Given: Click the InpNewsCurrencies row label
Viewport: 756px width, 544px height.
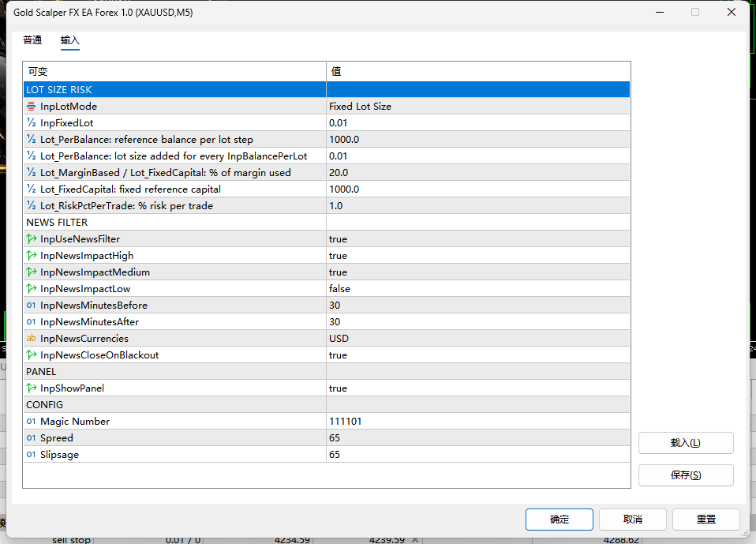Looking at the screenshot, I should (x=84, y=338).
